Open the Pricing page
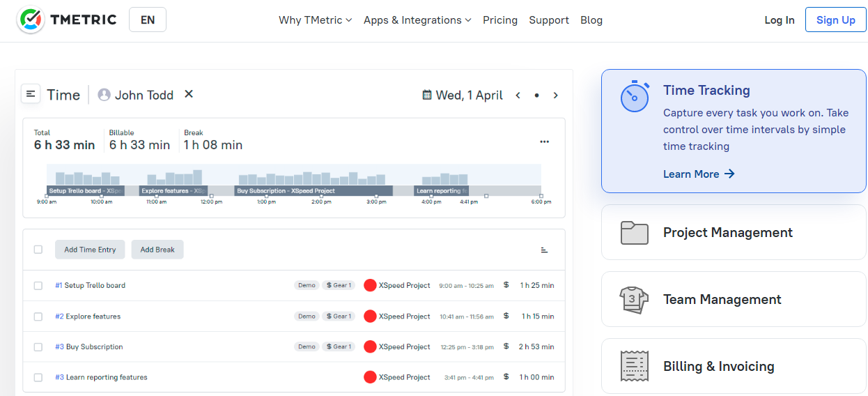The image size is (868, 396). 500,20
